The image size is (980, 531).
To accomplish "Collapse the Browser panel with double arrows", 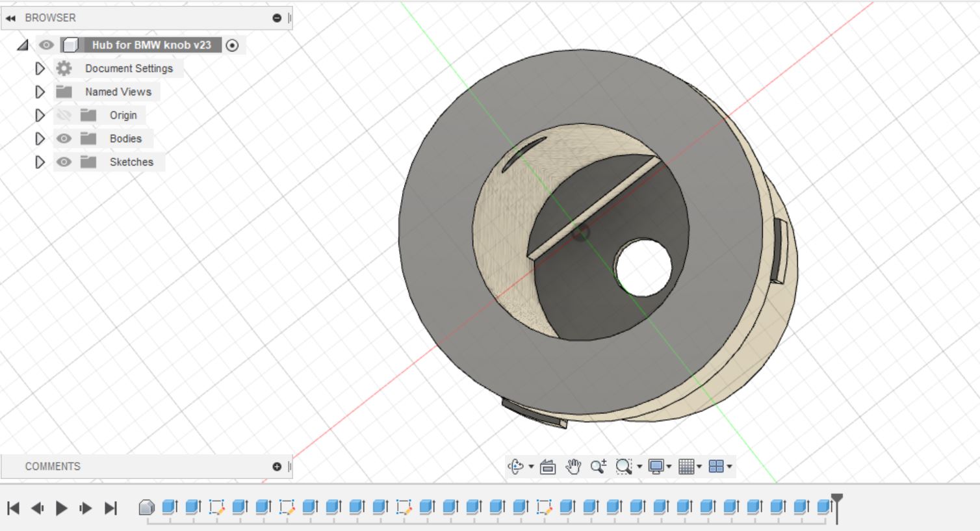I will (10, 18).
